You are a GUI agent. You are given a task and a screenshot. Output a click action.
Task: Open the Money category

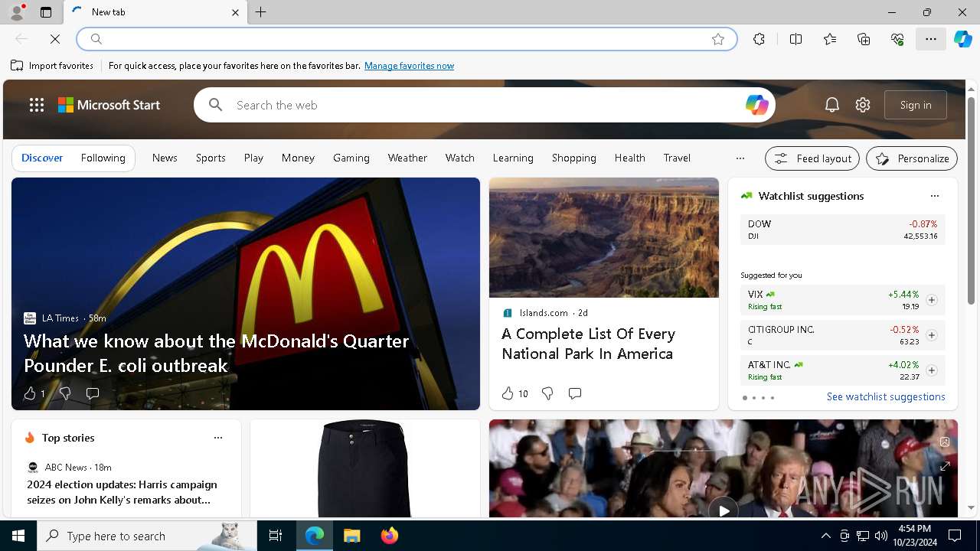click(x=298, y=158)
